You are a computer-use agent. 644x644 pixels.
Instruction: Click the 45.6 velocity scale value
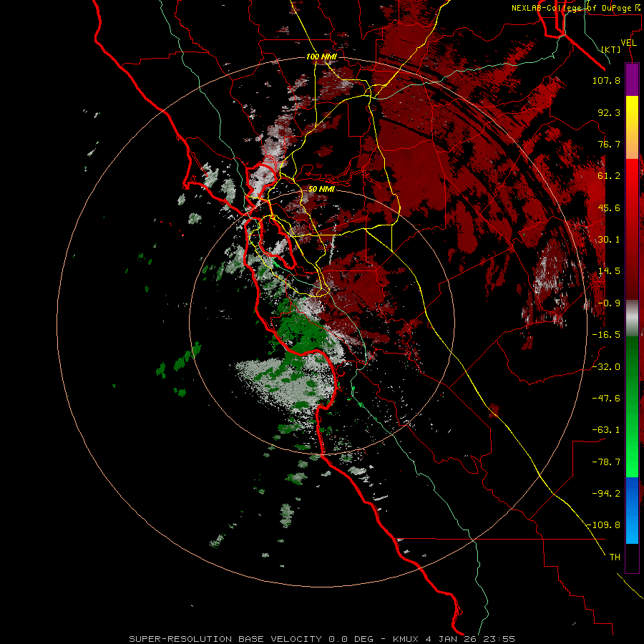click(x=609, y=208)
